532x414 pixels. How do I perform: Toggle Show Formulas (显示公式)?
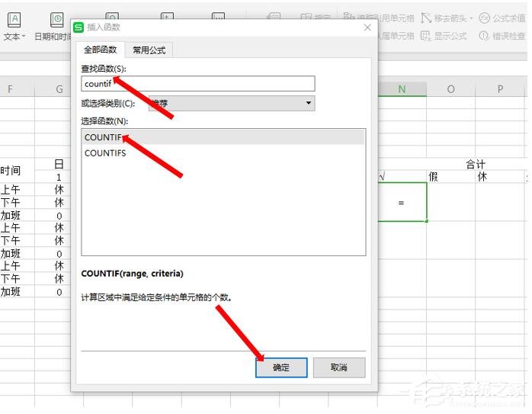pos(444,36)
